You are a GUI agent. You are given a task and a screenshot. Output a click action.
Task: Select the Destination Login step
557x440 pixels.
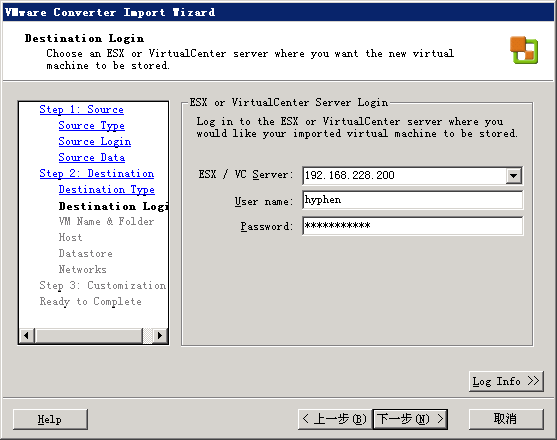(113, 206)
